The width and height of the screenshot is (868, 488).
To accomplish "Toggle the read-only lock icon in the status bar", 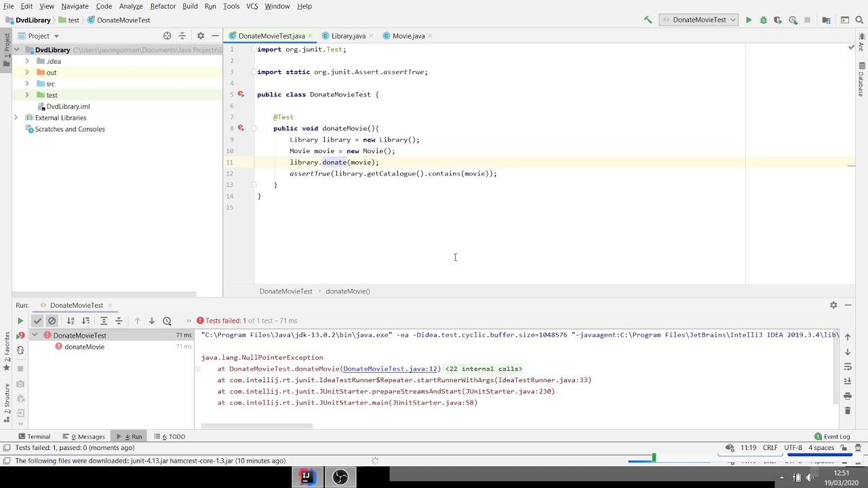I will 845,448.
